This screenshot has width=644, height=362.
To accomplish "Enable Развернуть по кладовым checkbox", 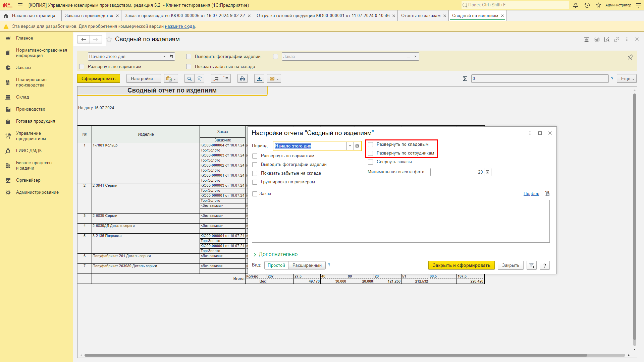I will tap(371, 144).
